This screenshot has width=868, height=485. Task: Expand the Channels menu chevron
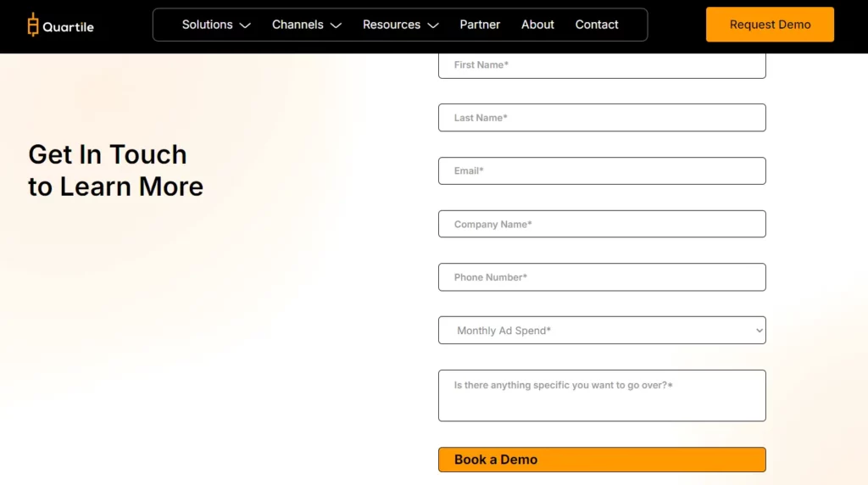coord(336,25)
